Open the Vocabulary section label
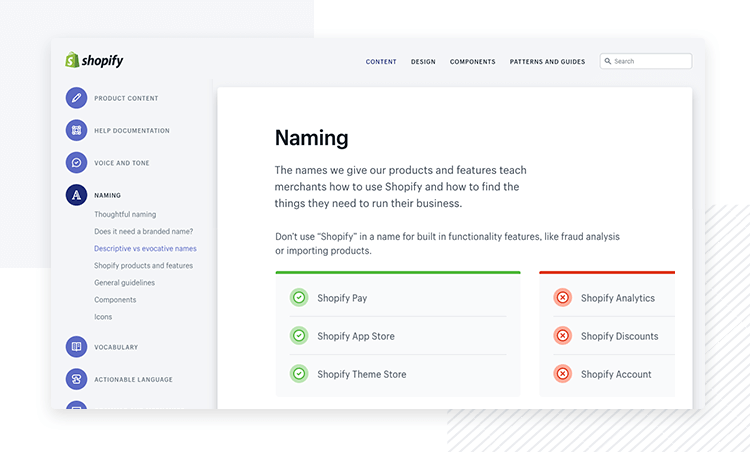The width and height of the screenshot is (750, 452). pyautogui.click(x=116, y=347)
